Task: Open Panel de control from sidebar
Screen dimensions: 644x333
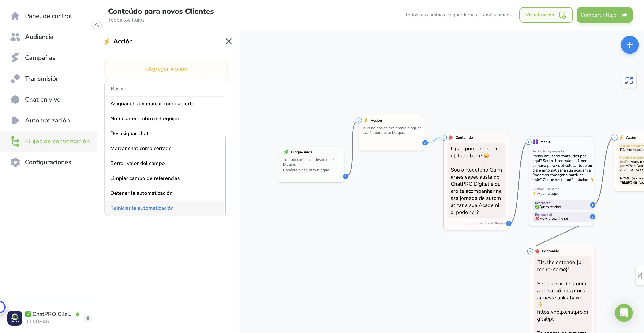Action: point(48,16)
